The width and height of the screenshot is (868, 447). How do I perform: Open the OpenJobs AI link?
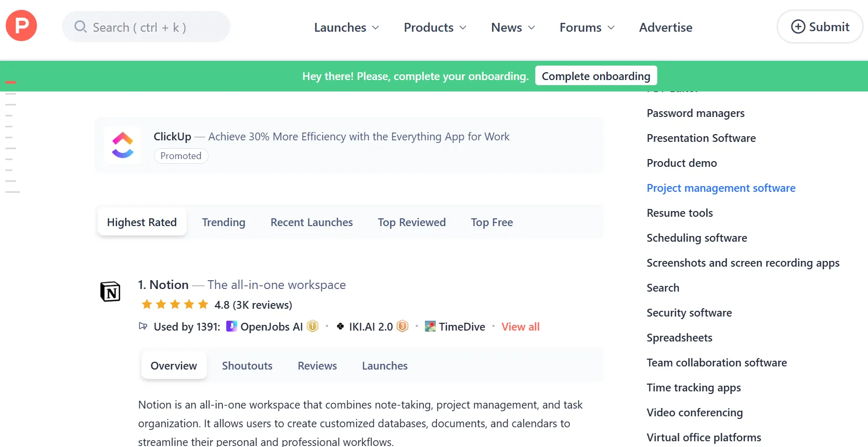coord(271,326)
